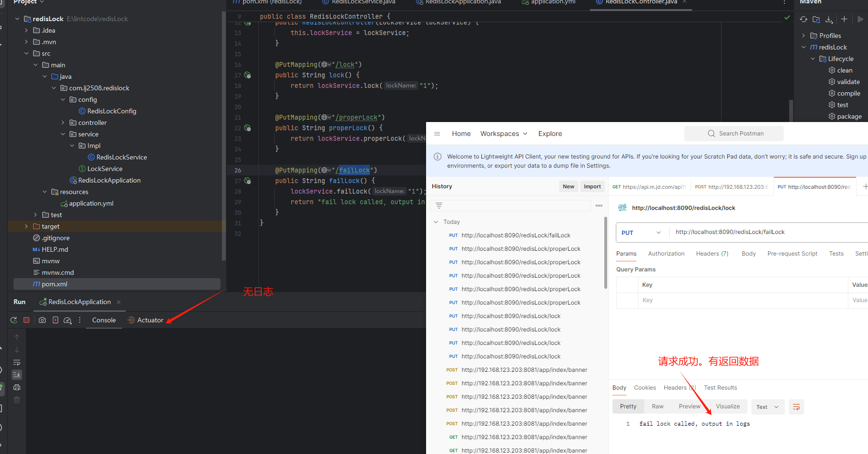Select pom.xml in project tree
This screenshot has height=454, width=868.
click(x=117, y=284)
